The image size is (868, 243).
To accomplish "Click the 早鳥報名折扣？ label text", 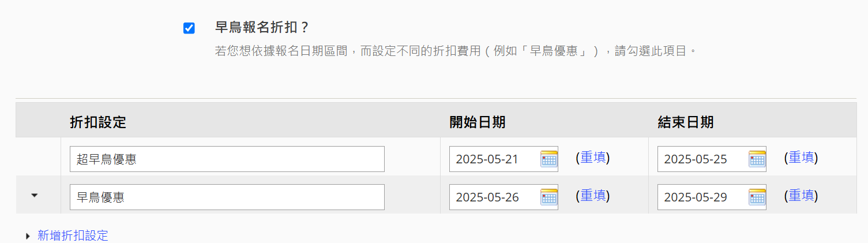I will pos(263,28).
